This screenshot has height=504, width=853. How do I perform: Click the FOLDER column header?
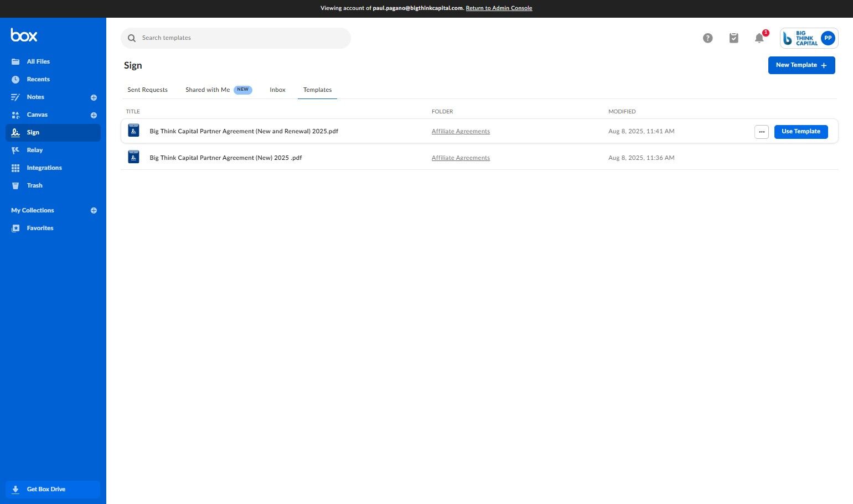pos(442,111)
